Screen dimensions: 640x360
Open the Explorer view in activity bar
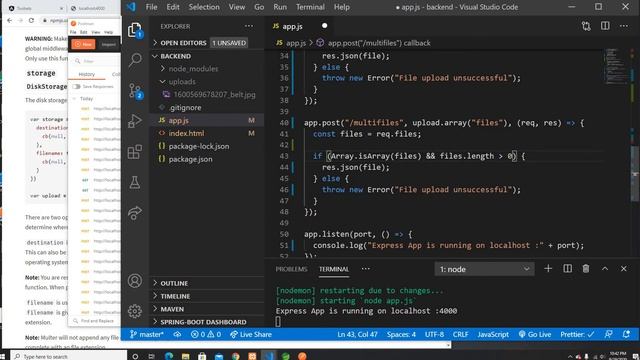point(135,30)
